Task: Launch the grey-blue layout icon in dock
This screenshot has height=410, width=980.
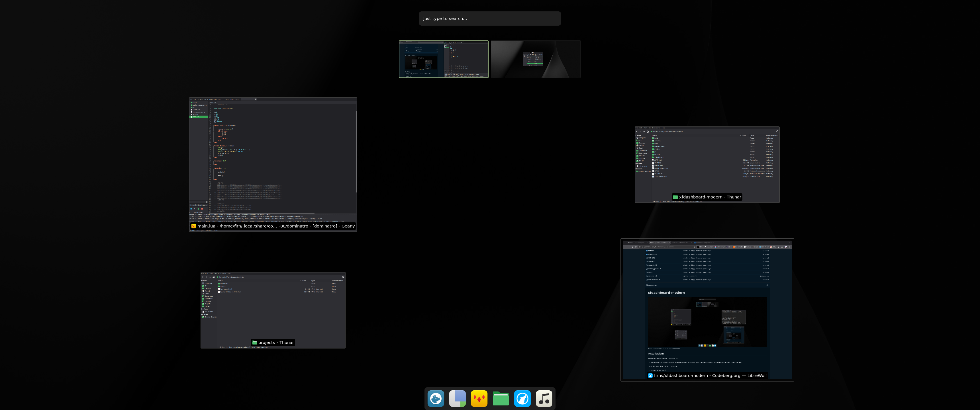Action: 457,399
